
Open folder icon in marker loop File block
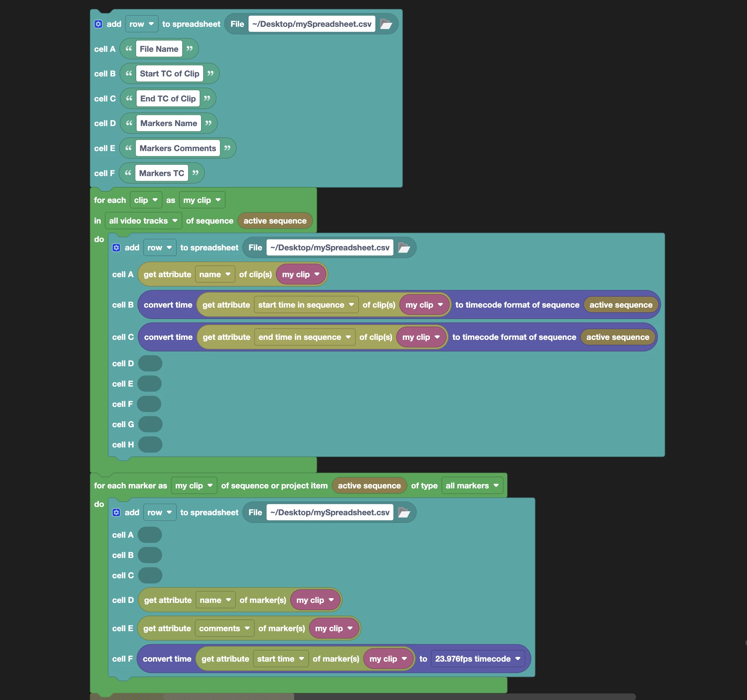tap(404, 513)
